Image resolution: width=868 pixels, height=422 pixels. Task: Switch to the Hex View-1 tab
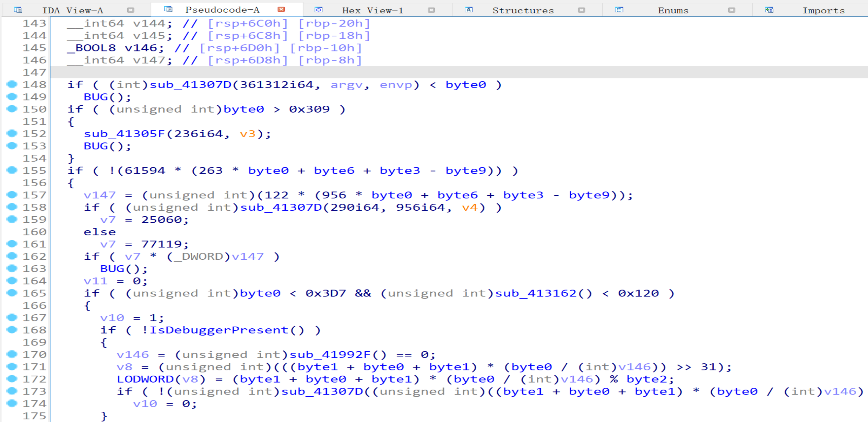point(372,10)
